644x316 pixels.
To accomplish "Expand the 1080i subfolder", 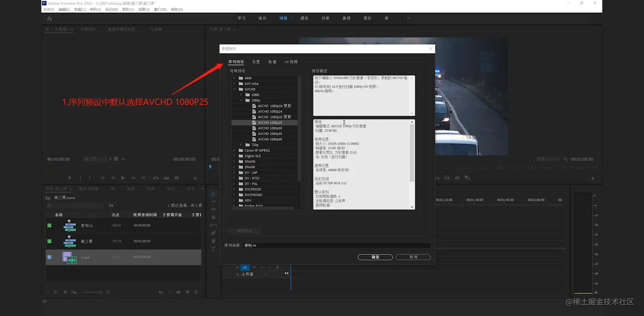I will [241, 95].
